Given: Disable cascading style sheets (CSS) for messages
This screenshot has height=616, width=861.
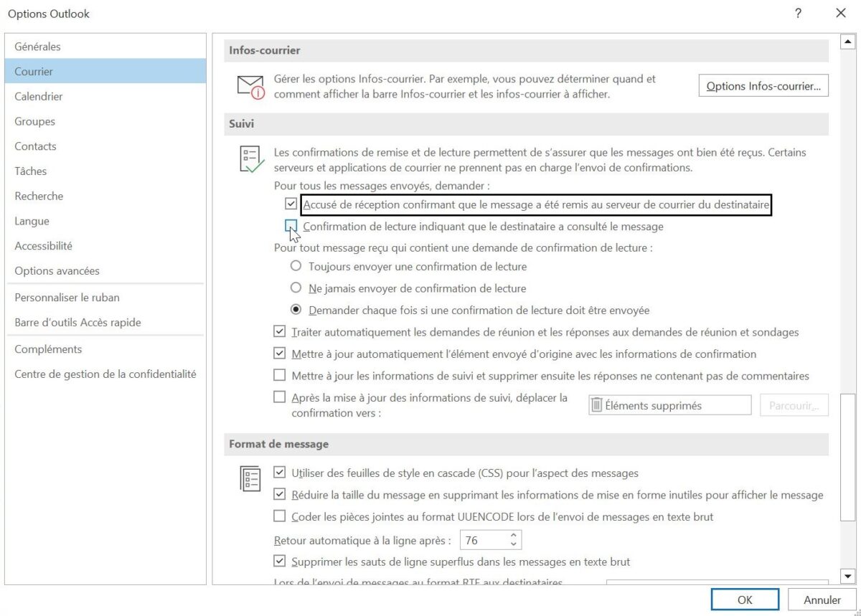Looking at the screenshot, I should (279, 473).
